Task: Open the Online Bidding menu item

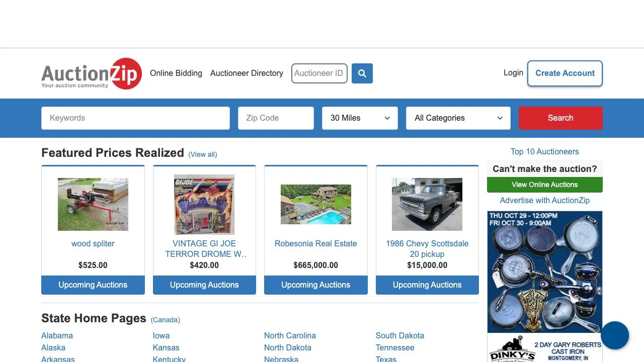Action: point(176,73)
